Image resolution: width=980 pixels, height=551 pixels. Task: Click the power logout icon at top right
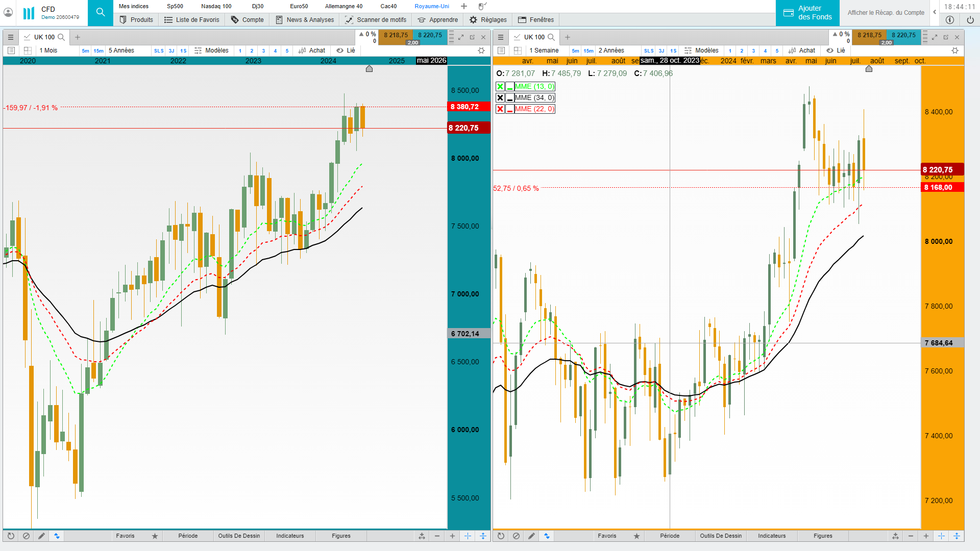click(x=970, y=20)
